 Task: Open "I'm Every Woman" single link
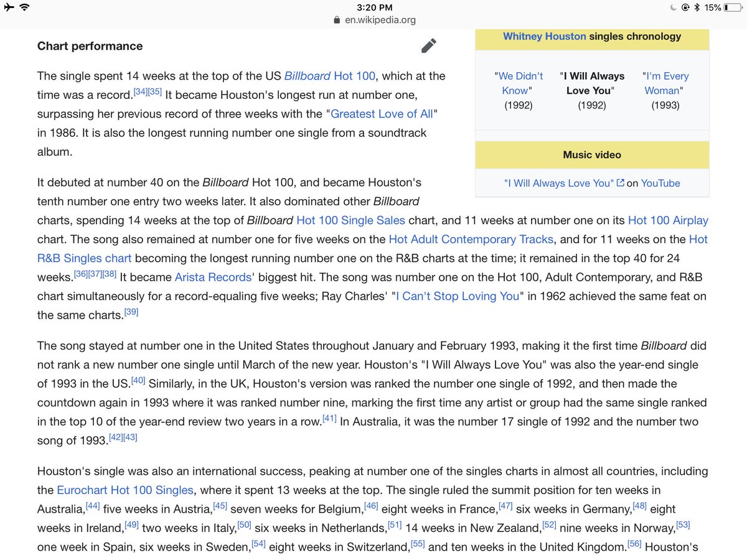pyautogui.click(x=665, y=83)
